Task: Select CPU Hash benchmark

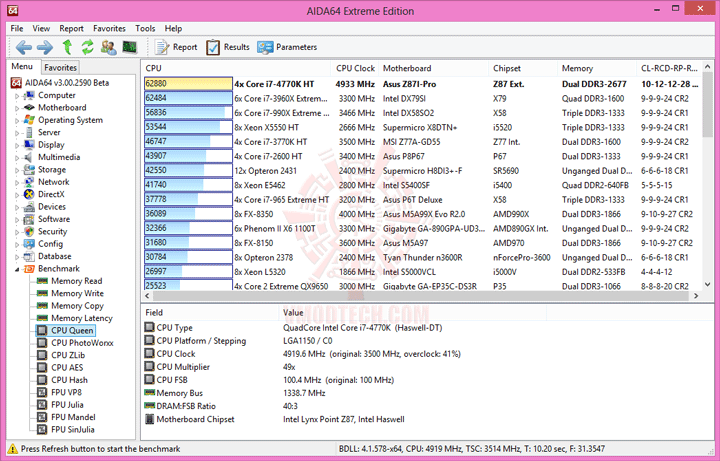Action: pyautogui.click(x=69, y=380)
